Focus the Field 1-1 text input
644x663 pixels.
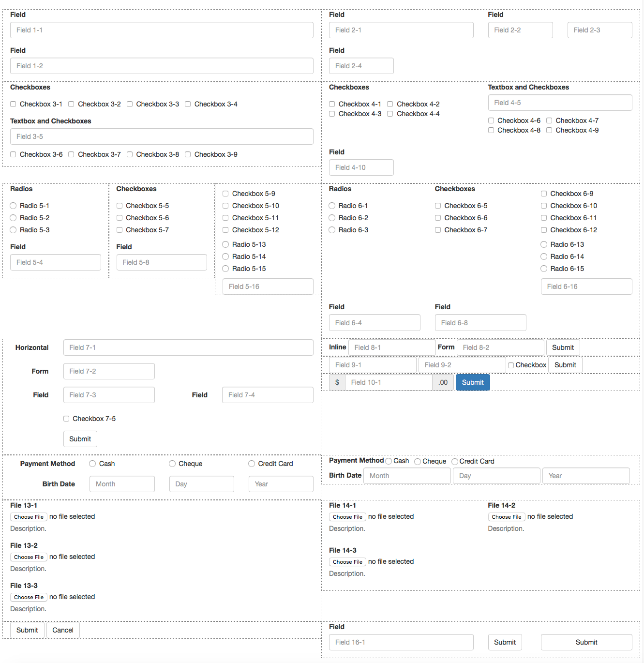pos(162,30)
